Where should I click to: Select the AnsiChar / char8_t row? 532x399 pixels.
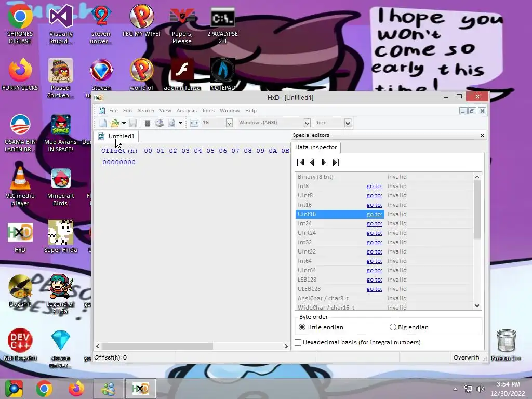[384, 299]
